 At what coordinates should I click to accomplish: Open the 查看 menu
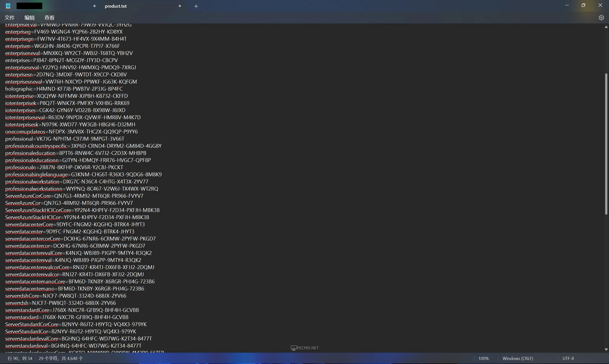pyautogui.click(x=49, y=18)
